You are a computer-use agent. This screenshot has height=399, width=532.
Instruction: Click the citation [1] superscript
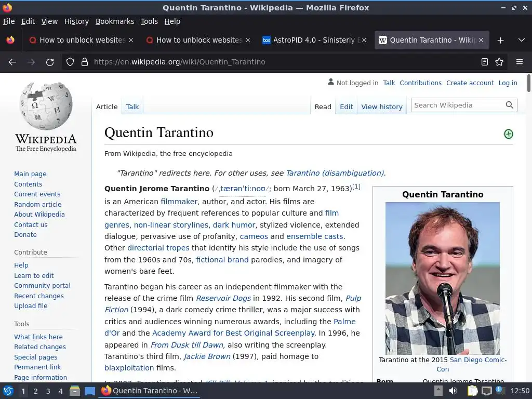tap(356, 187)
